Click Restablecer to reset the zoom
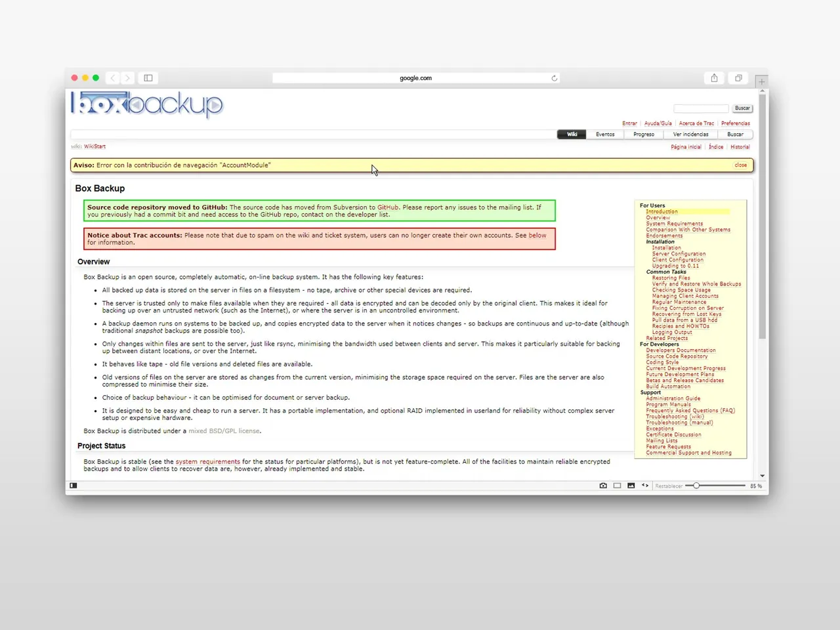The image size is (840, 630). (669, 486)
